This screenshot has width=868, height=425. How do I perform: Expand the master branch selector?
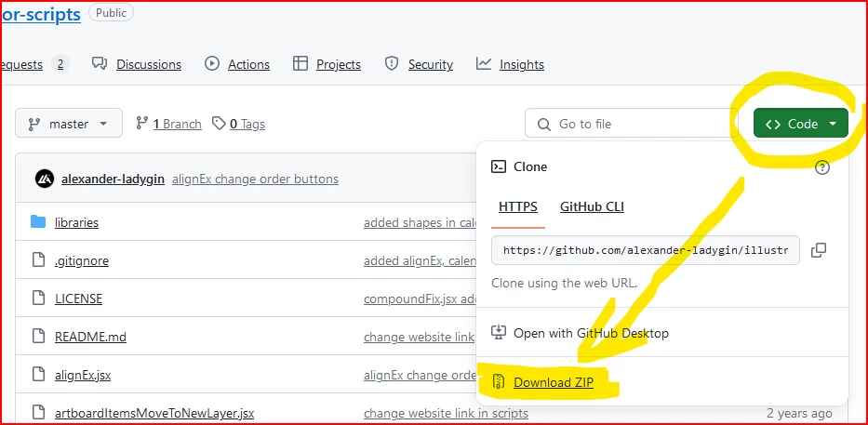pos(69,124)
